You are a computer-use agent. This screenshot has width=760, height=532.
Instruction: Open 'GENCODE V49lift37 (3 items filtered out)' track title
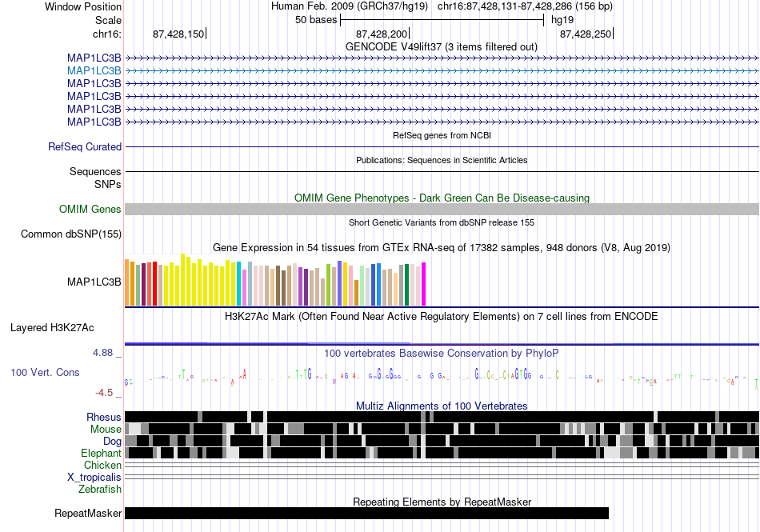tap(442, 47)
